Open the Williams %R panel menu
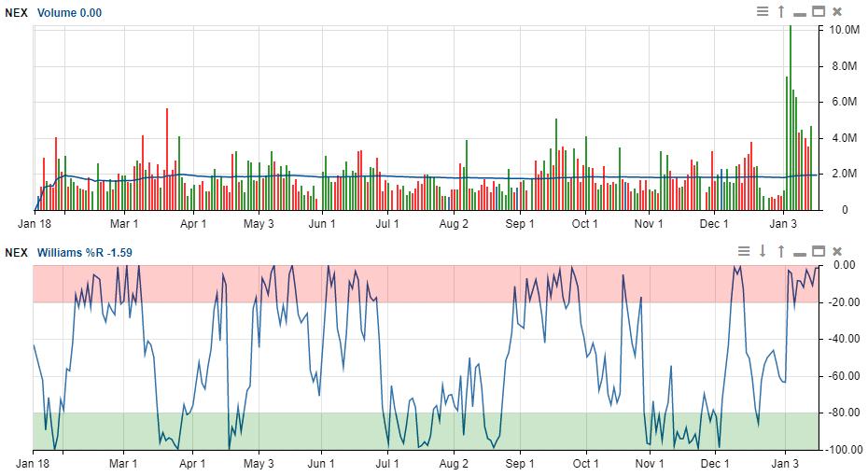This screenshot has height=476, width=868. point(744,251)
